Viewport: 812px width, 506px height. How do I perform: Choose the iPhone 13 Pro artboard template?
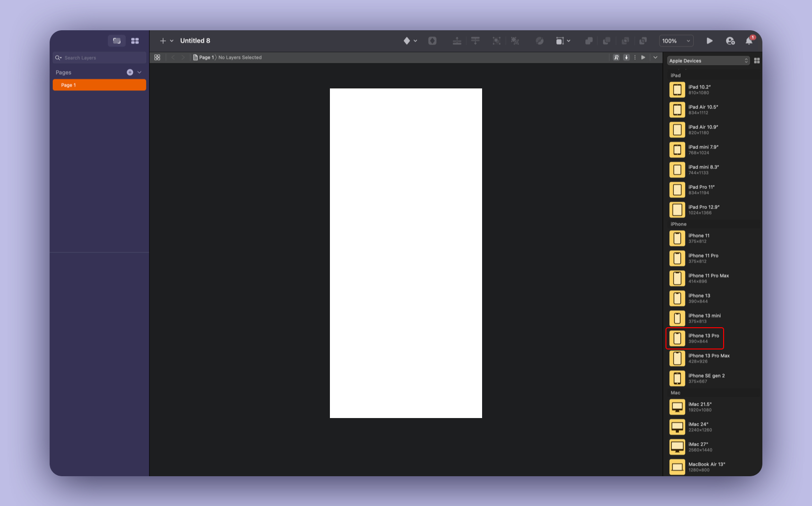pyautogui.click(x=694, y=338)
